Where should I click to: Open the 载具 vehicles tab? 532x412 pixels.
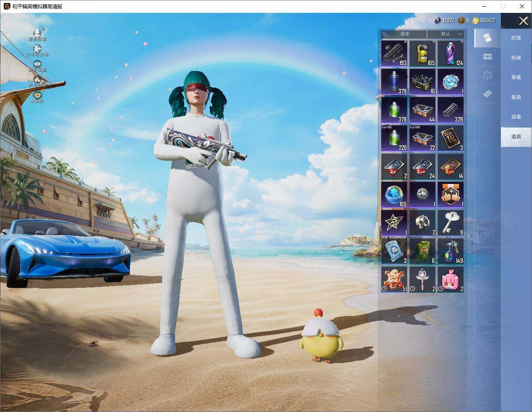click(x=516, y=97)
